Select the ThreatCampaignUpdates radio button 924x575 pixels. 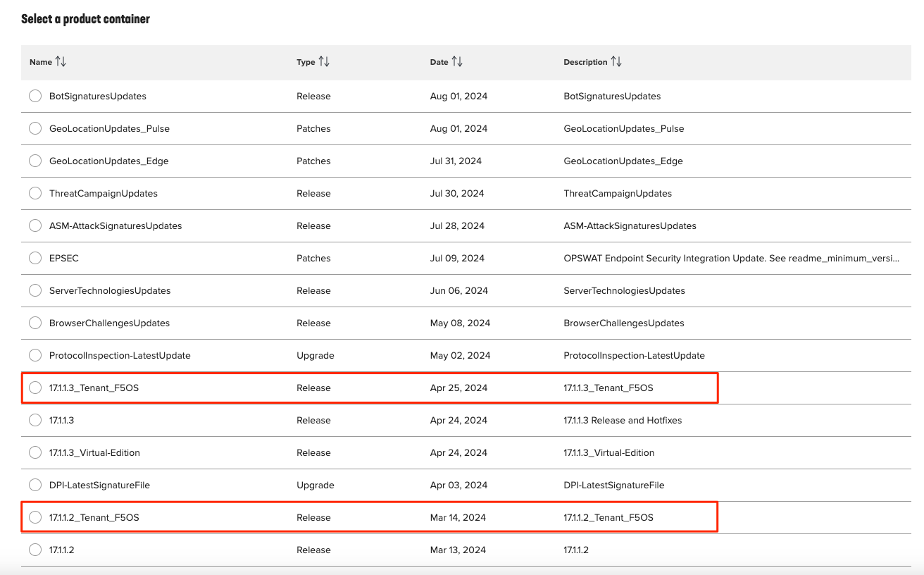(35, 193)
